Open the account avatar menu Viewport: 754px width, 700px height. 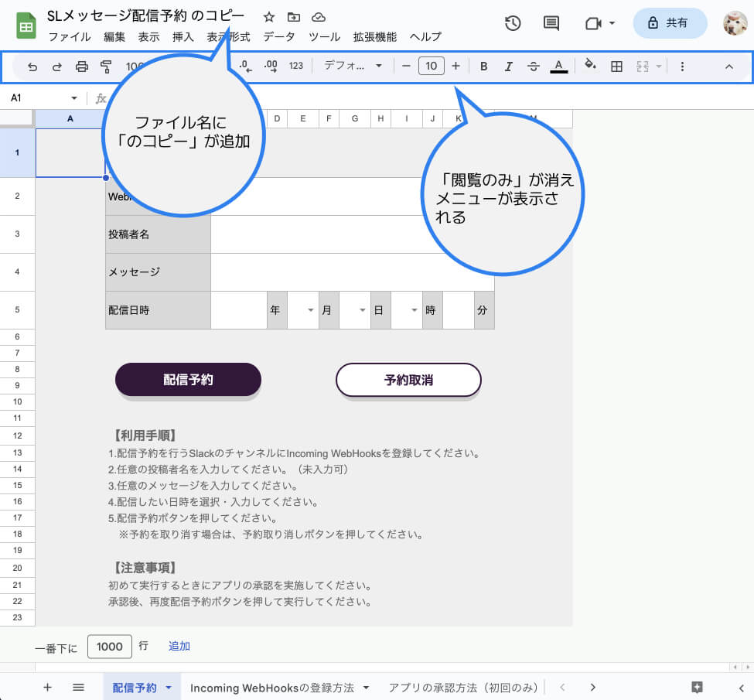tap(735, 23)
